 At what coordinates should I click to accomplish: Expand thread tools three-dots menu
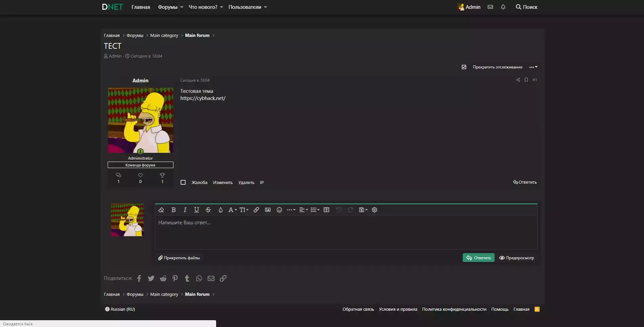pos(533,67)
